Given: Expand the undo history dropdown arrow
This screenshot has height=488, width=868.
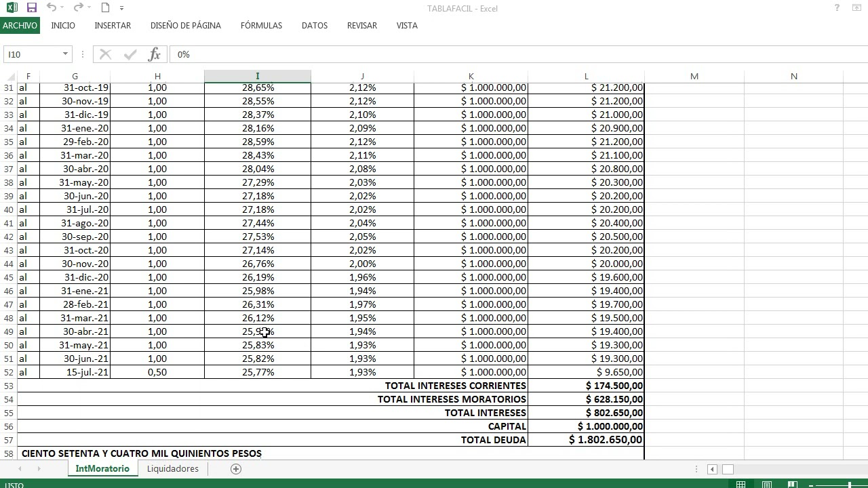Looking at the screenshot, I should point(62,8).
